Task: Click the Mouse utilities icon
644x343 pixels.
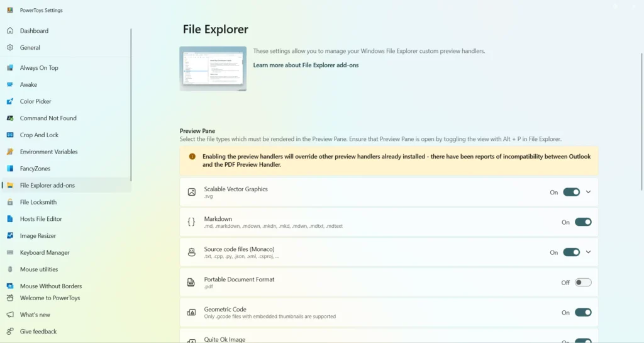Action: [x=10, y=270]
